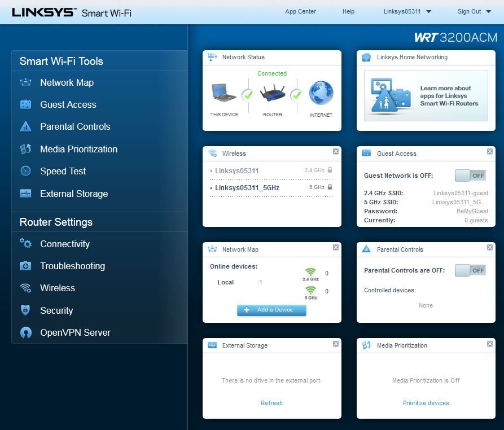Open OpenVPN Server settings
504x430 pixels.
pyautogui.click(x=75, y=332)
